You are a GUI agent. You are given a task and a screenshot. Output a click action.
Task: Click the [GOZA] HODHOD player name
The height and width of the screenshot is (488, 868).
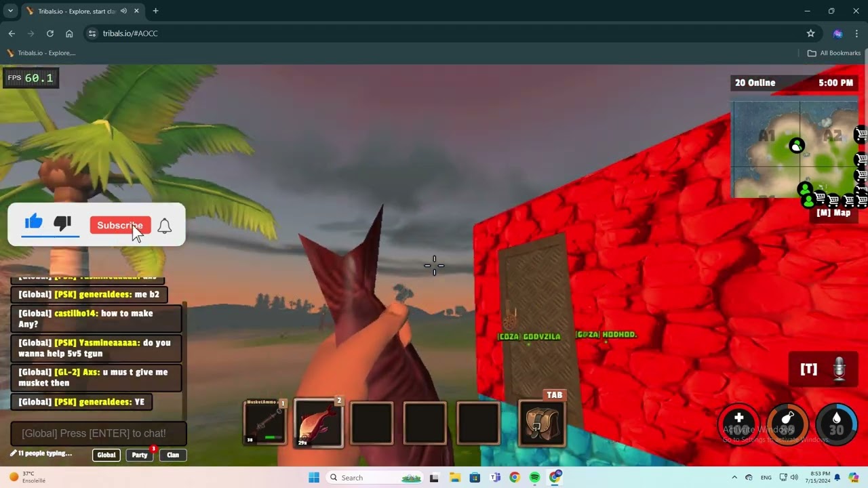[x=606, y=335]
